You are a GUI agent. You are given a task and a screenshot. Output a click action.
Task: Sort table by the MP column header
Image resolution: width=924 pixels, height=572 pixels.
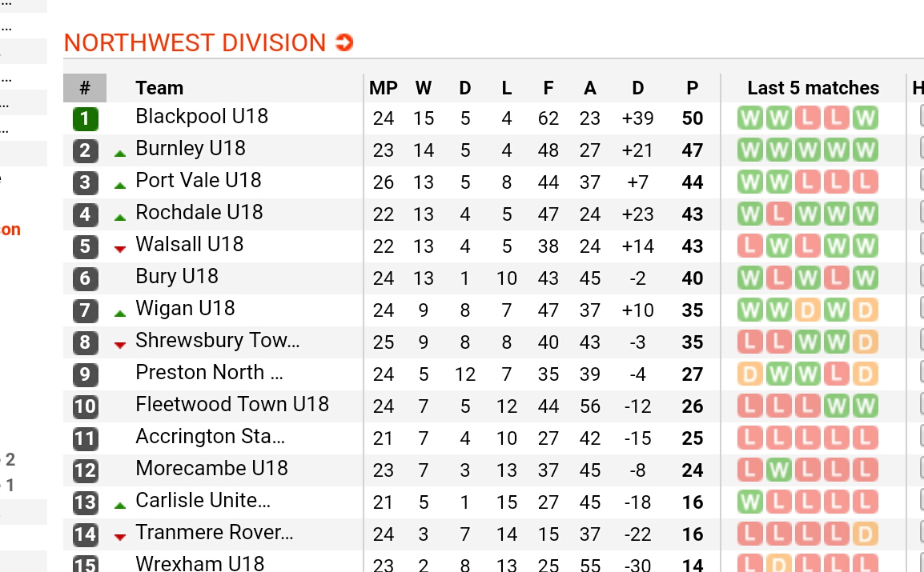pyautogui.click(x=383, y=88)
